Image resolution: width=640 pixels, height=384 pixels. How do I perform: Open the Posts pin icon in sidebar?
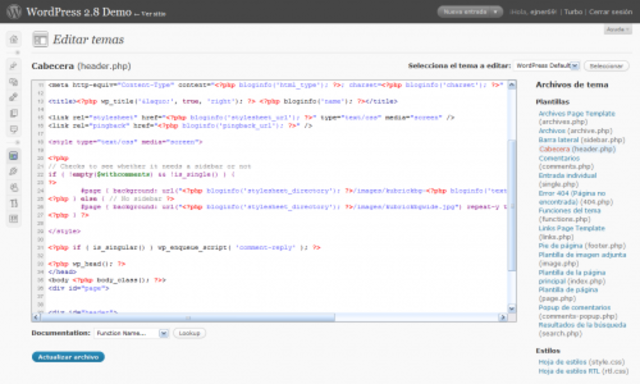point(14,66)
